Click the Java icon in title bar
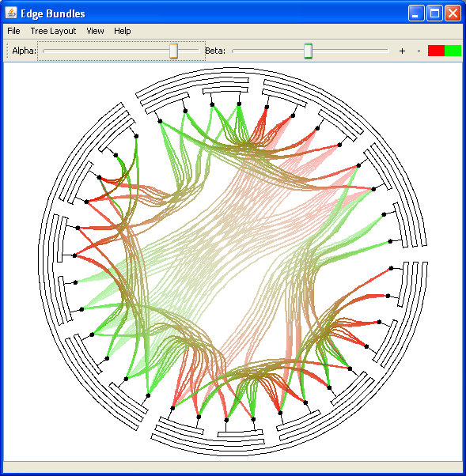 pos(11,13)
